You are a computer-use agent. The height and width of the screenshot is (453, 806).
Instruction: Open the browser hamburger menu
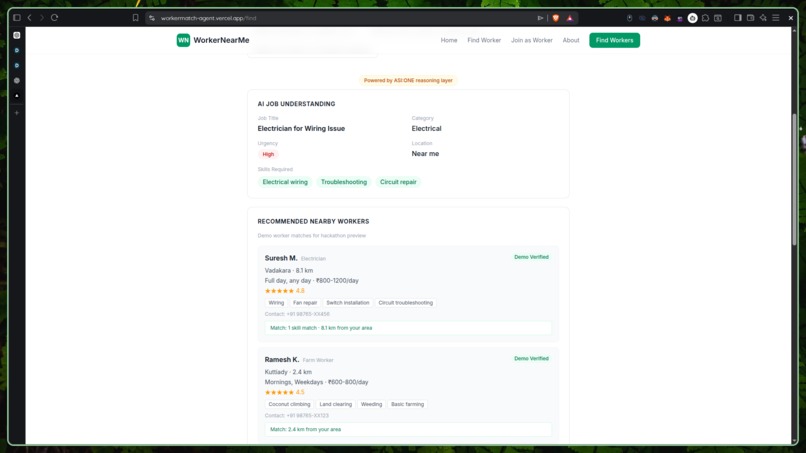[x=776, y=17]
